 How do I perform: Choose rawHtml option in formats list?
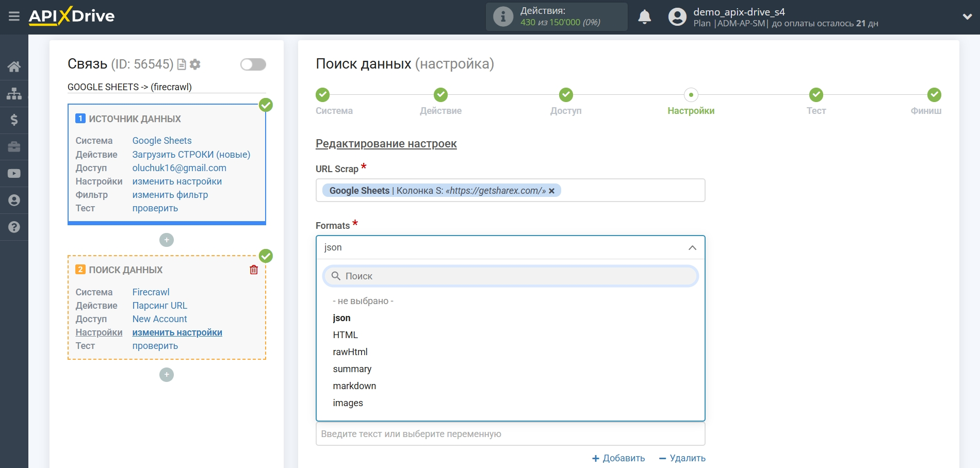350,352
